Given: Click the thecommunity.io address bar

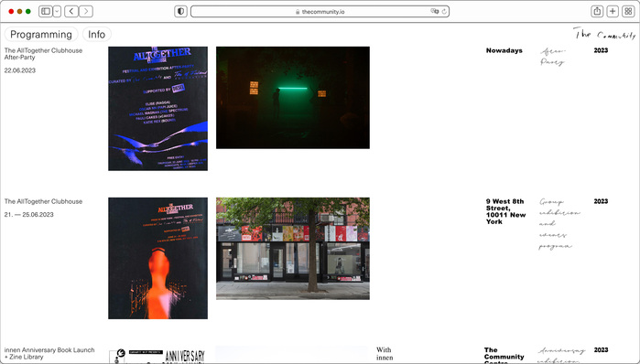Looking at the screenshot, I should click(320, 11).
